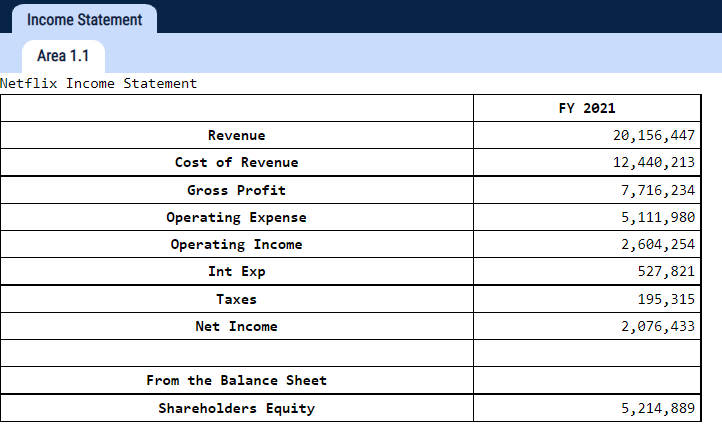Select the Operating Expense label
Viewport: 722px width, 430px height.
(237, 217)
